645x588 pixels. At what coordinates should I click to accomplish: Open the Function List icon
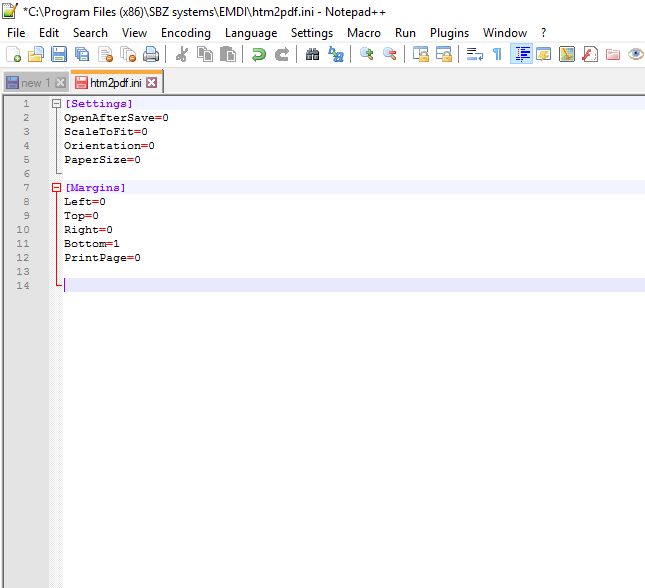[x=590, y=54]
